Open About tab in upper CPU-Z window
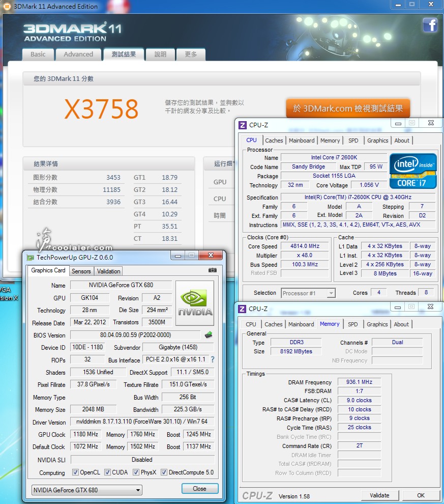This screenshot has height=504, width=444. coord(402,141)
